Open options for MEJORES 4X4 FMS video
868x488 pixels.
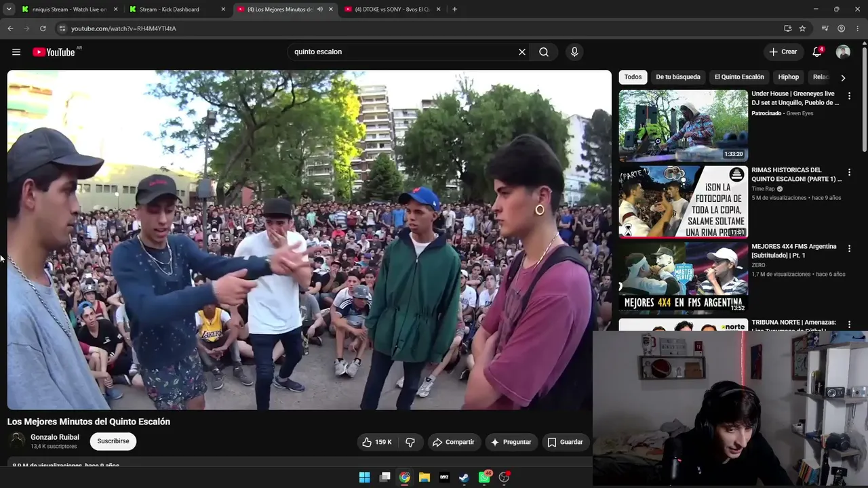pos(849,249)
